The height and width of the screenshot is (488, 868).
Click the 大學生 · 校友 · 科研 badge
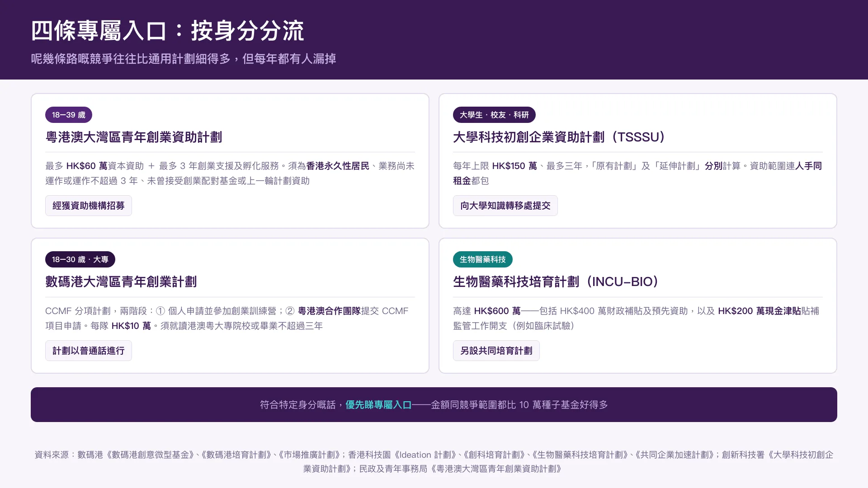point(494,115)
